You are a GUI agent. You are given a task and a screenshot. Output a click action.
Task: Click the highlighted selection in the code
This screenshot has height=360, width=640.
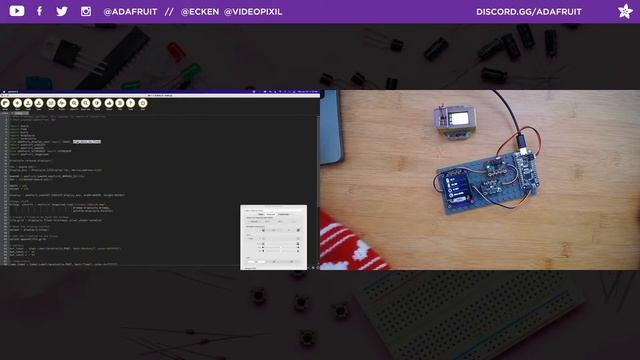click(87, 142)
